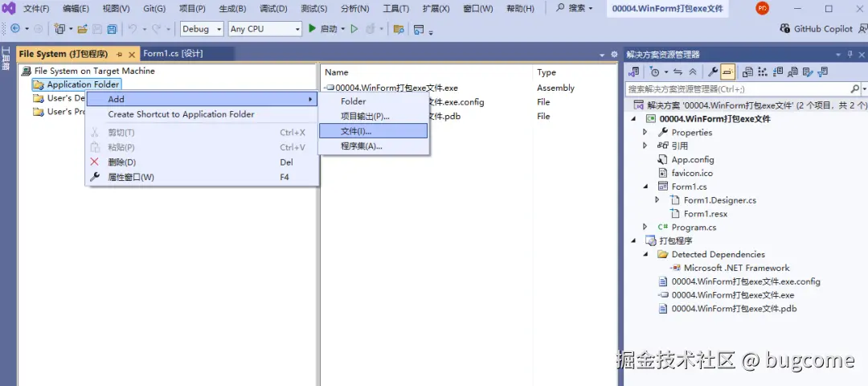Select 属性窗口(W) in the context menu

pyautogui.click(x=202, y=177)
